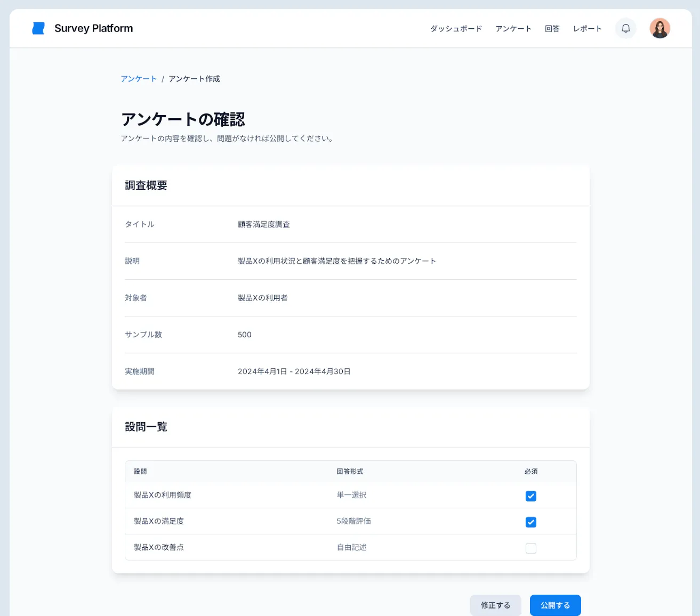Click the 必須 column header
The height and width of the screenshot is (616, 700).
(x=530, y=472)
